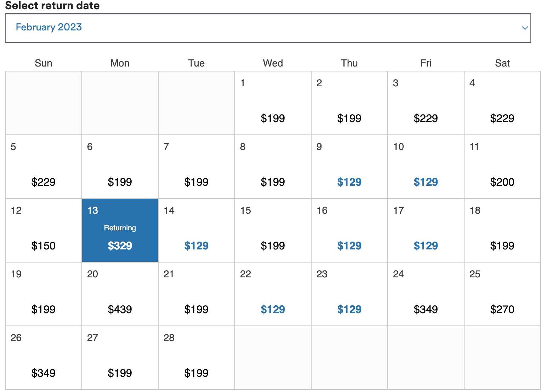Select February 12 with the $150 fare
This screenshot has width=541, height=392.
coord(43,230)
